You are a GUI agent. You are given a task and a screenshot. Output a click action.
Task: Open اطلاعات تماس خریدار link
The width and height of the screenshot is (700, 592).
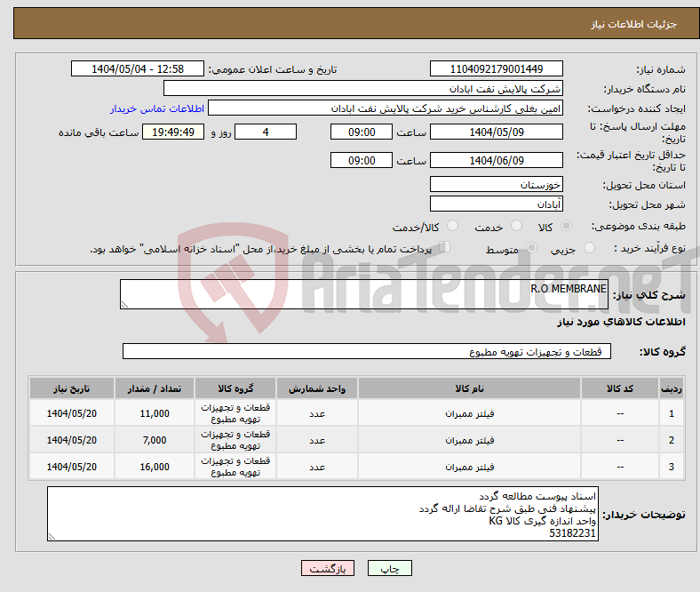[x=157, y=108]
